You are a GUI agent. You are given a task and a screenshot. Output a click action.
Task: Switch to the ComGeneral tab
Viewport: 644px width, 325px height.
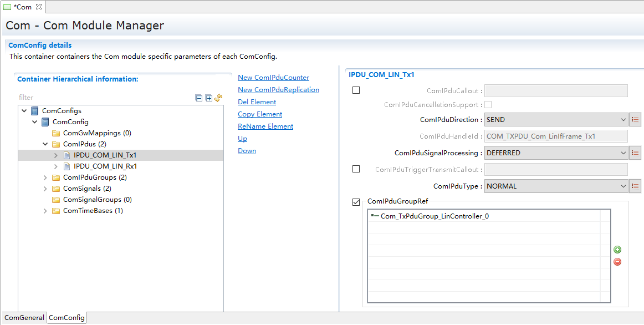coord(24,318)
